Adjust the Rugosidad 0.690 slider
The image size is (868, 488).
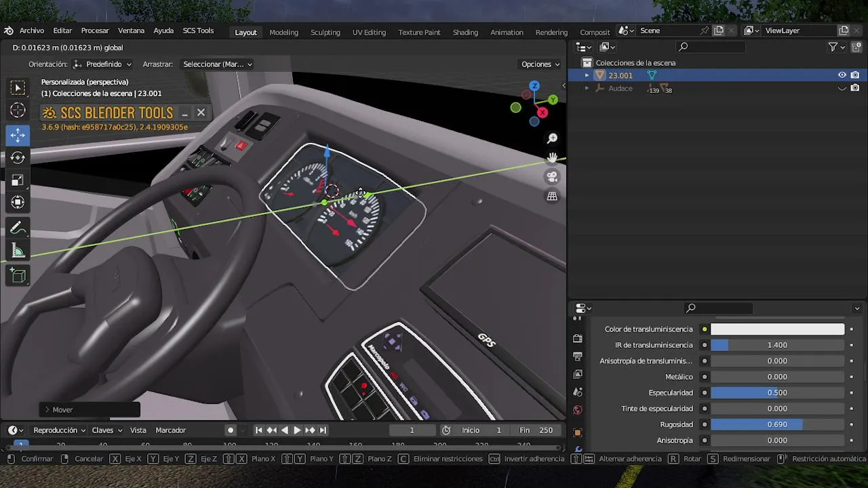pyautogui.click(x=777, y=425)
